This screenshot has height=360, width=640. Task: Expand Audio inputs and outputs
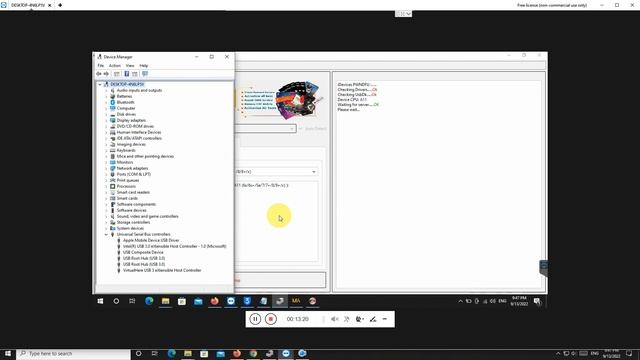pyautogui.click(x=106, y=91)
